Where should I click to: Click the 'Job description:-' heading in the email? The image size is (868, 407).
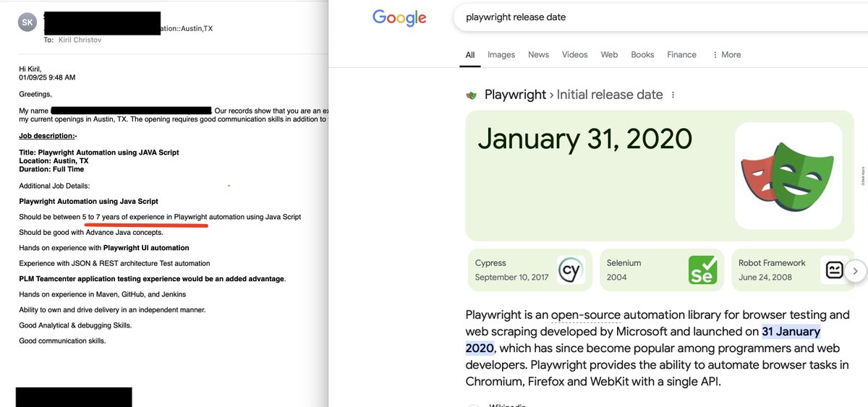[48, 136]
